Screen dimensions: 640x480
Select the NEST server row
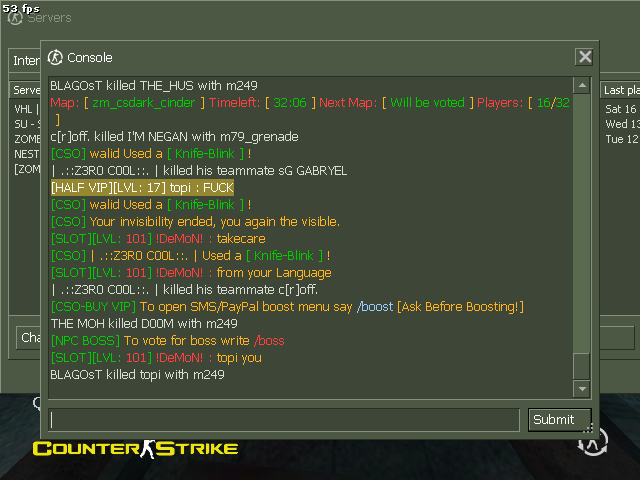tap(26, 154)
